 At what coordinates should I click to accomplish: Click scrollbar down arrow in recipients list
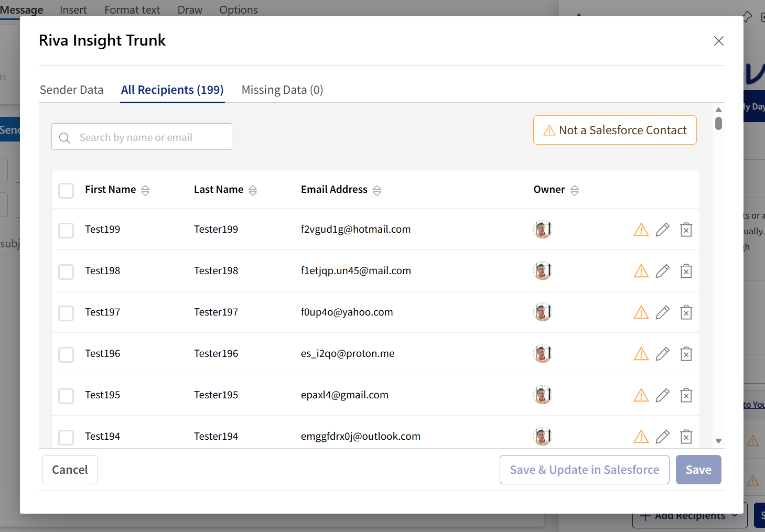718,441
